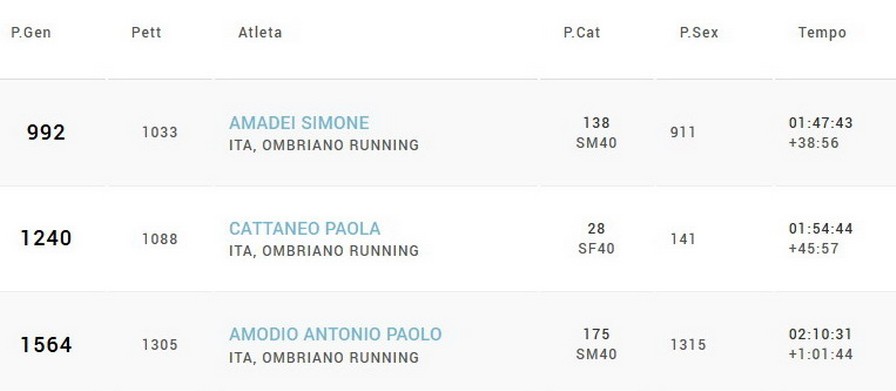Open athlete AMODIO ANTONIO PAOLO's link

pyautogui.click(x=335, y=334)
